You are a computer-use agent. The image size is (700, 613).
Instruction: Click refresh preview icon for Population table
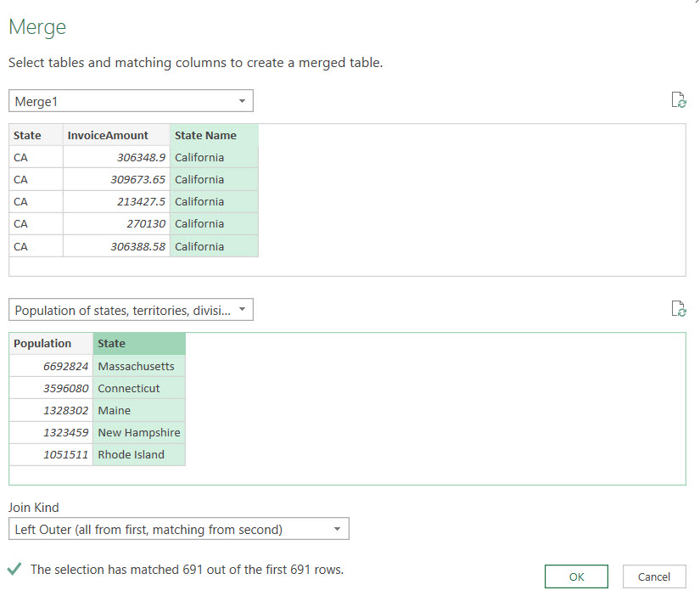click(678, 309)
